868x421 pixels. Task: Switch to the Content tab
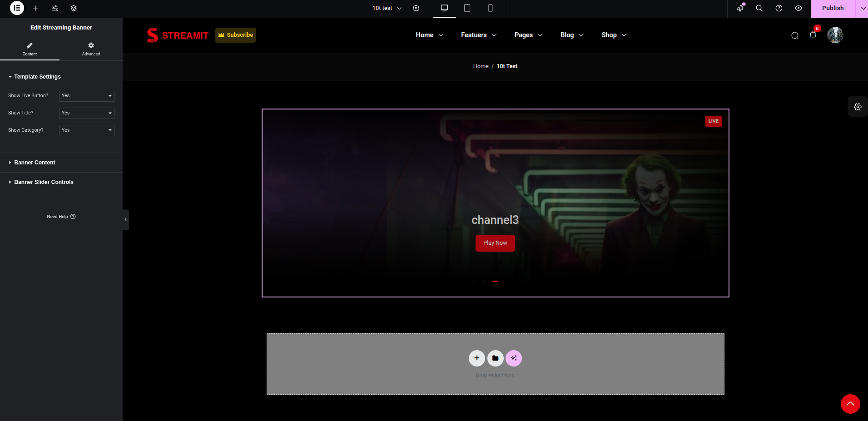[30, 49]
